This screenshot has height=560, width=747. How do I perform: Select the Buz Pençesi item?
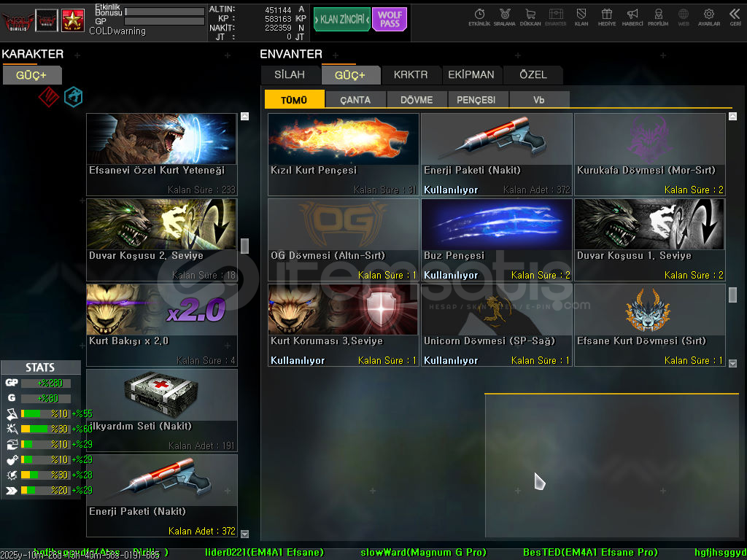tap(496, 239)
